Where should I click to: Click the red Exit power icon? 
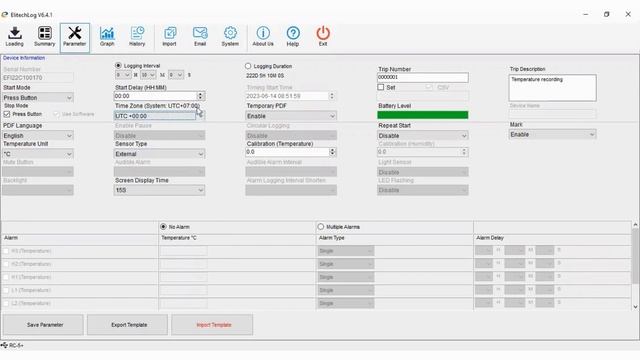pyautogui.click(x=323, y=37)
